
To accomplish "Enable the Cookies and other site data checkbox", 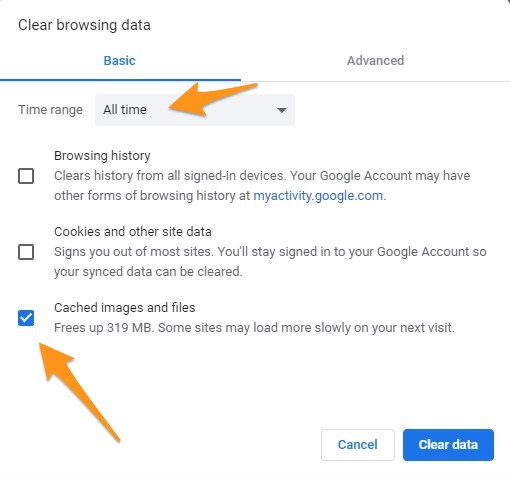I will tap(26, 252).
